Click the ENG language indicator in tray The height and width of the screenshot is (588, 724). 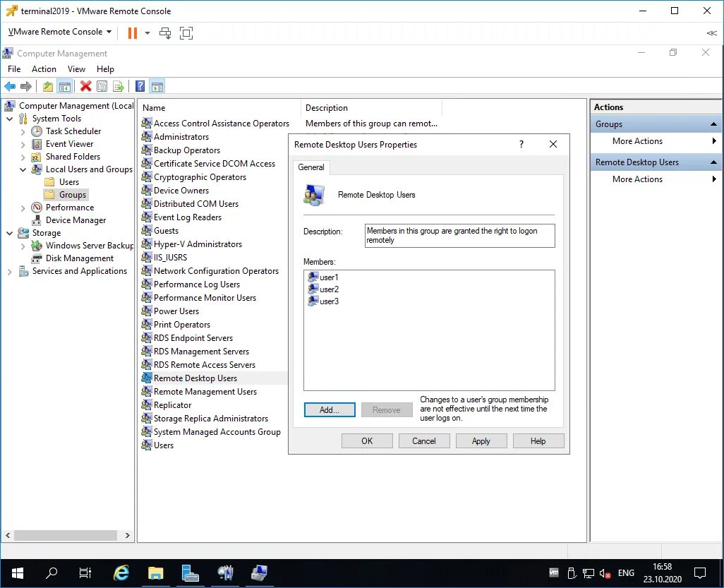(x=626, y=573)
